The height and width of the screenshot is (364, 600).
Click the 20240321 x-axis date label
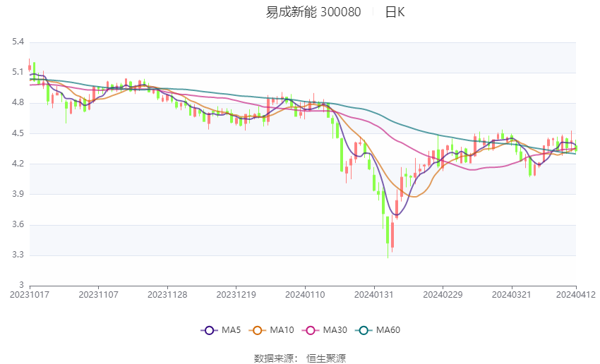pyautogui.click(x=512, y=295)
